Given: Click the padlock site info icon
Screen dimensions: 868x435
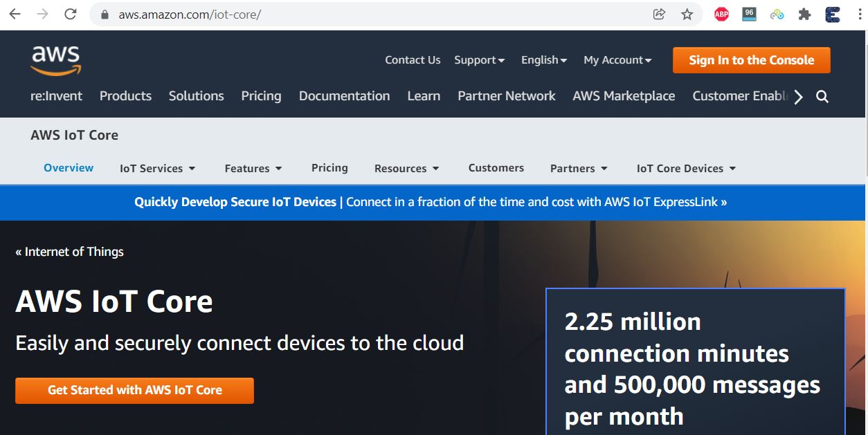Looking at the screenshot, I should pos(105,15).
